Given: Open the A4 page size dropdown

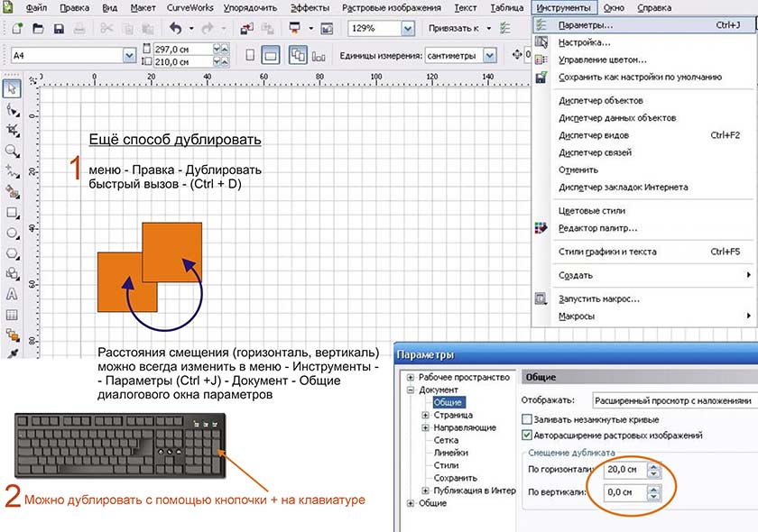Looking at the screenshot, I should pyautogui.click(x=128, y=55).
